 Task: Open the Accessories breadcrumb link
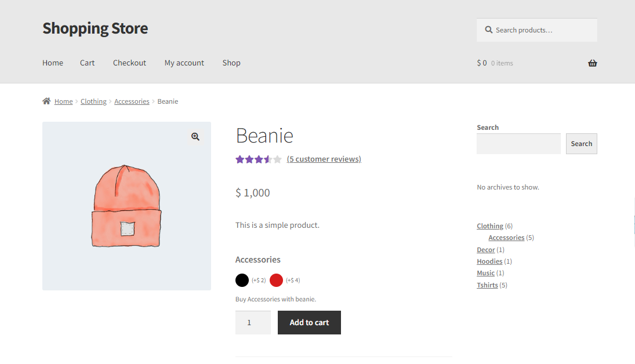click(x=132, y=101)
